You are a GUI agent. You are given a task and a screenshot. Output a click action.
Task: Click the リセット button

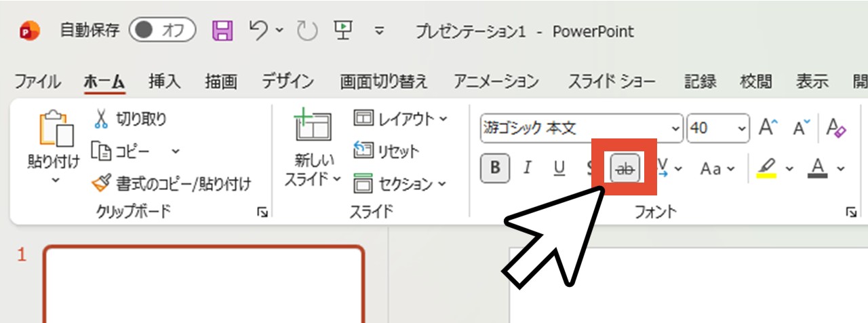click(x=387, y=151)
